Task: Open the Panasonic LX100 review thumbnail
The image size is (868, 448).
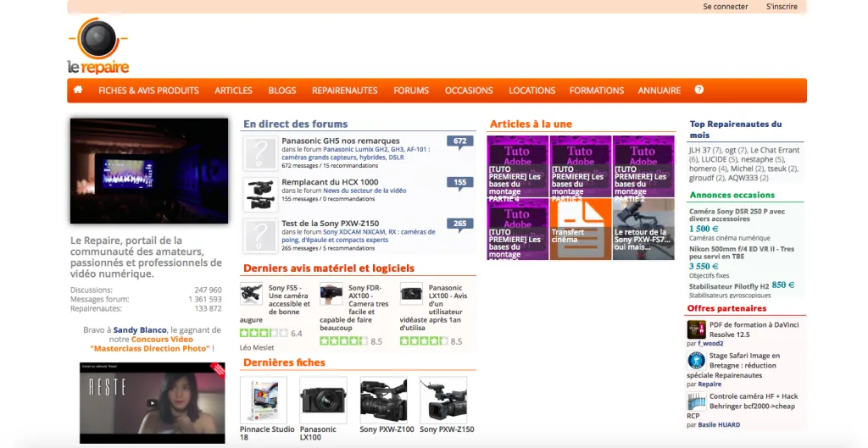Action: 411,294
